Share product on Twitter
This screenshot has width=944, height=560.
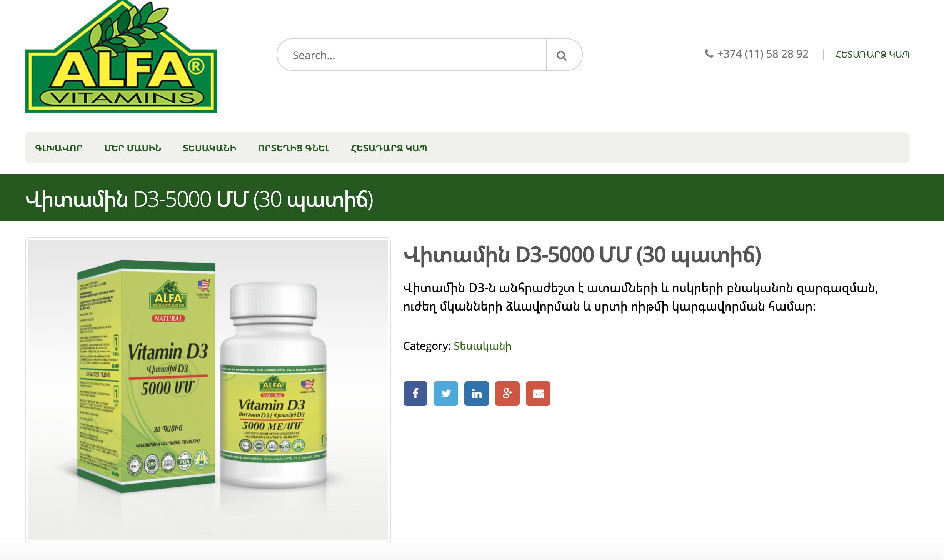[x=446, y=393]
